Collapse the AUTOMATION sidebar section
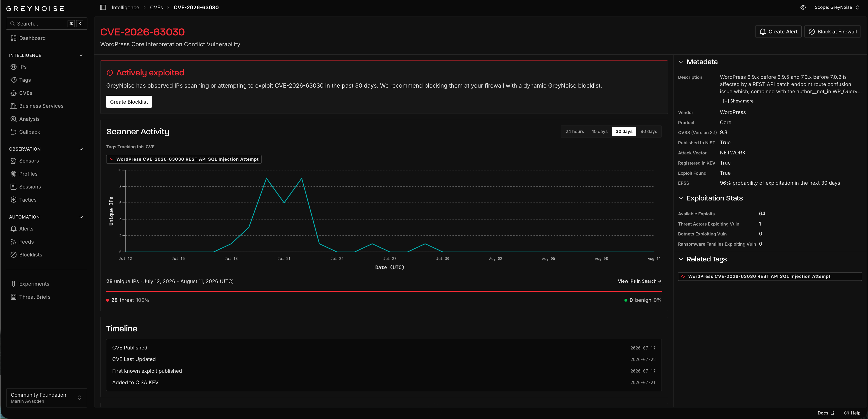This screenshot has height=419, width=868. pos(81,217)
